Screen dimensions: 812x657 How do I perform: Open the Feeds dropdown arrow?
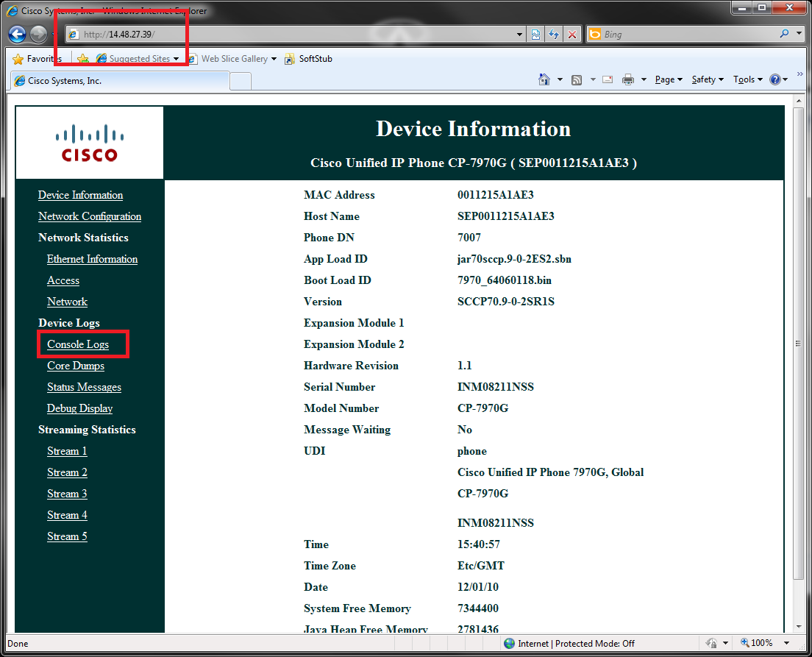593,79
